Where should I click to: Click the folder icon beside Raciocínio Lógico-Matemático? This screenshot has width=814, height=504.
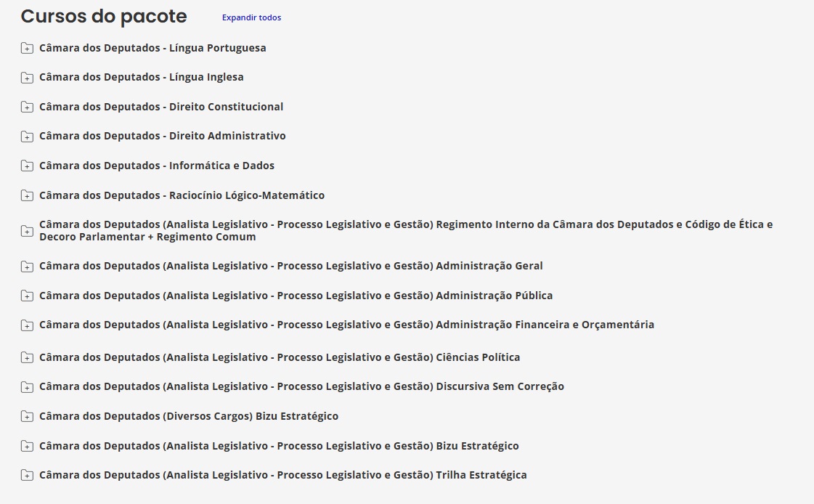tap(27, 196)
